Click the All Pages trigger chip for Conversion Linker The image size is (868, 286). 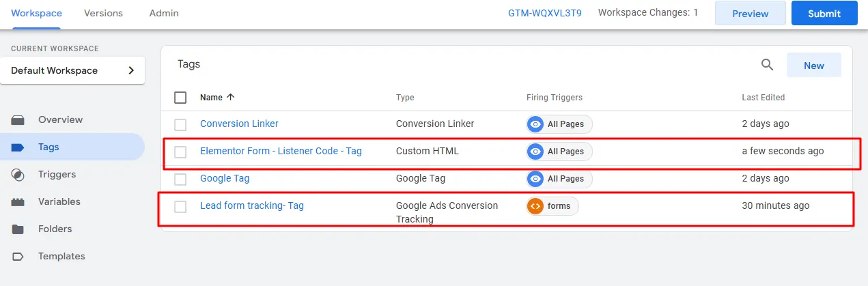(x=559, y=124)
